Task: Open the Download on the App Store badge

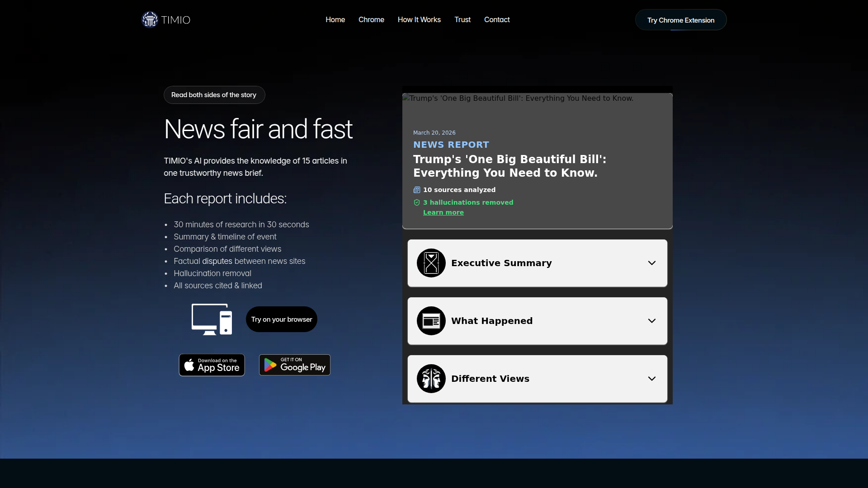Action: (x=212, y=365)
